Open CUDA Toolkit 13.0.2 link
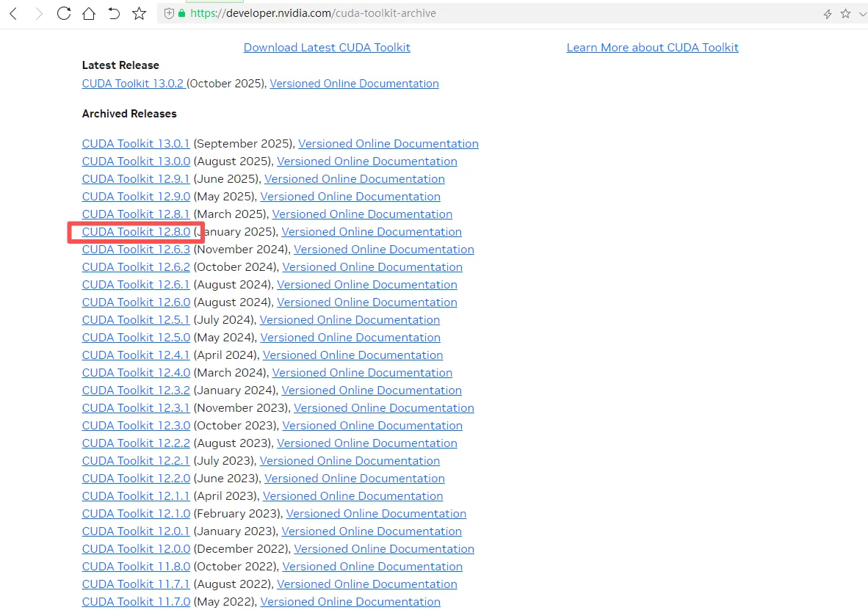 (x=133, y=84)
